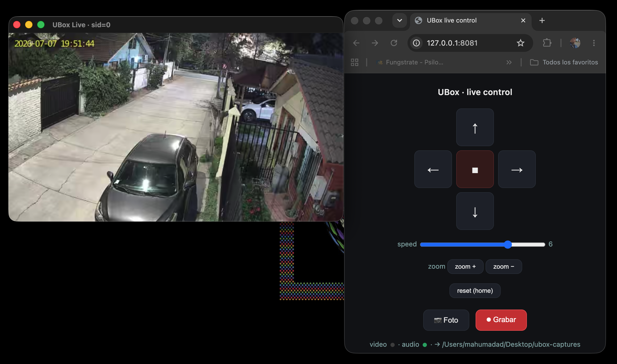This screenshot has width=617, height=364.
Task: Take a snapshot with the Foto button
Action: click(x=446, y=320)
